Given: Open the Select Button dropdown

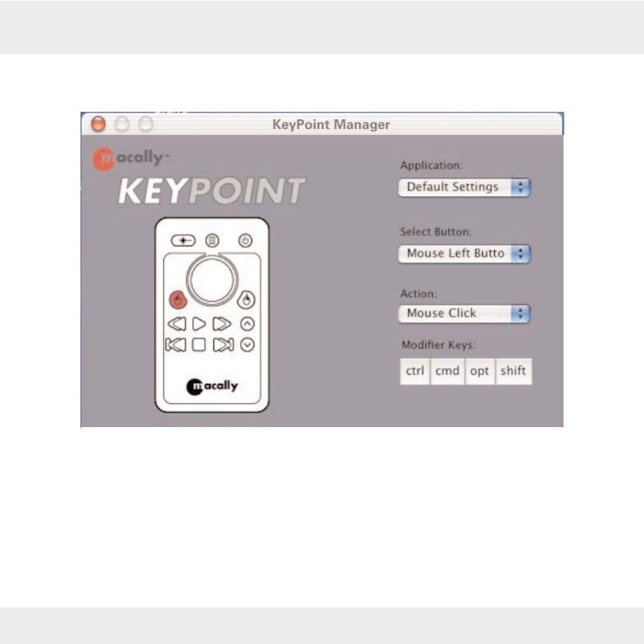Looking at the screenshot, I should (x=464, y=253).
